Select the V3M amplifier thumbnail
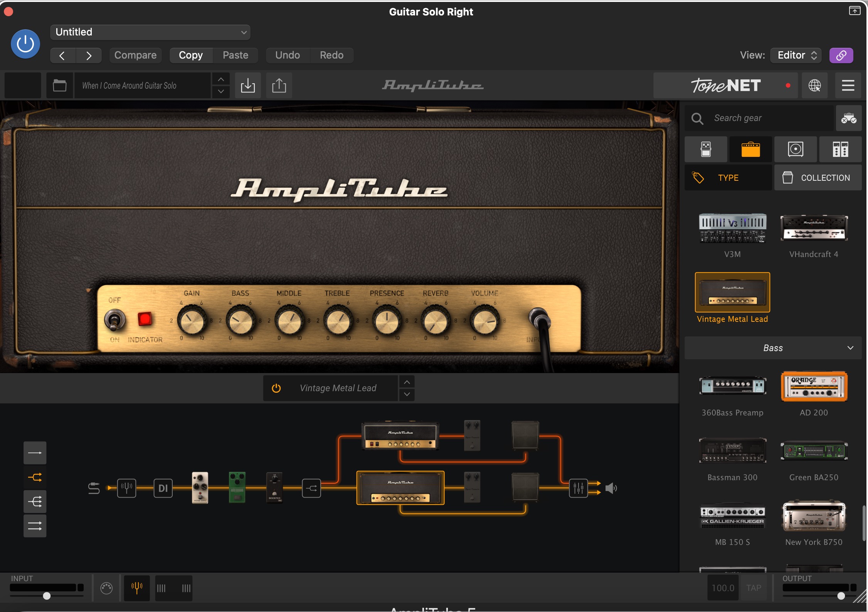The height and width of the screenshot is (612, 868). tap(732, 228)
